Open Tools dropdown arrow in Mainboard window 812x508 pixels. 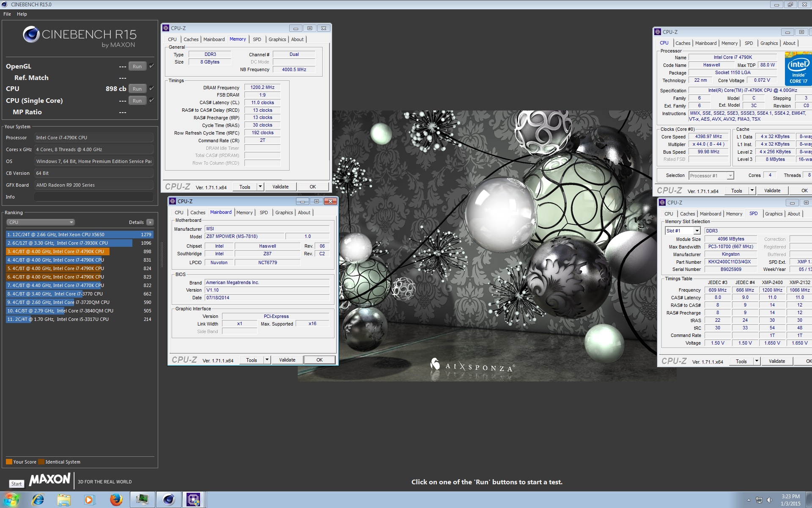[267, 360]
